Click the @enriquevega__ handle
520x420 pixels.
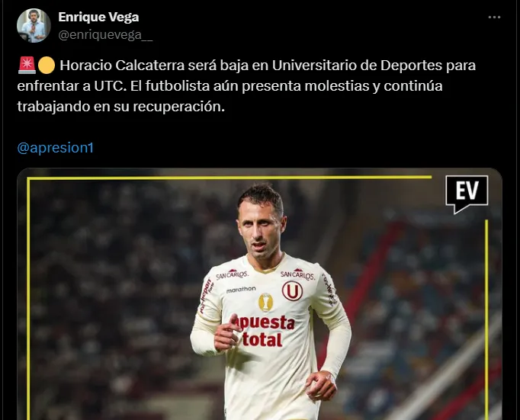point(105,34)
